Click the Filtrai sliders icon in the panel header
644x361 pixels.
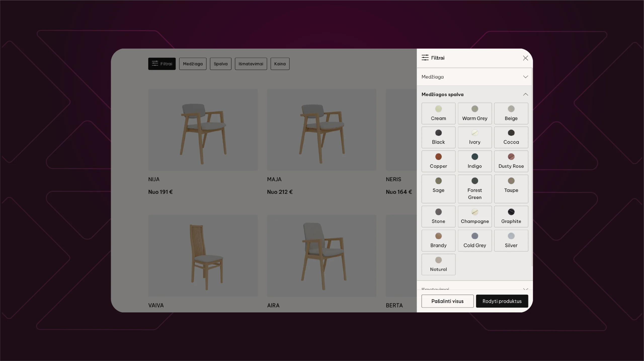tap(425, 58)
